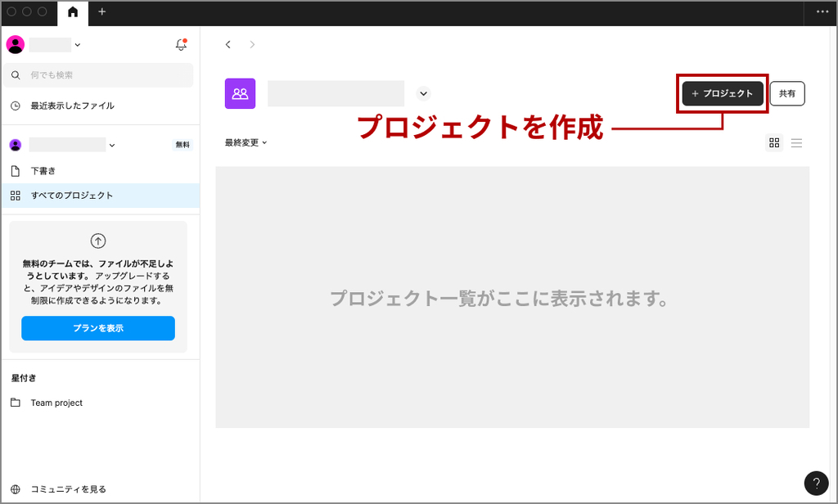Click the notification bell icon
The height and width of the screenshot is (504, 838).
coord(181,45)
